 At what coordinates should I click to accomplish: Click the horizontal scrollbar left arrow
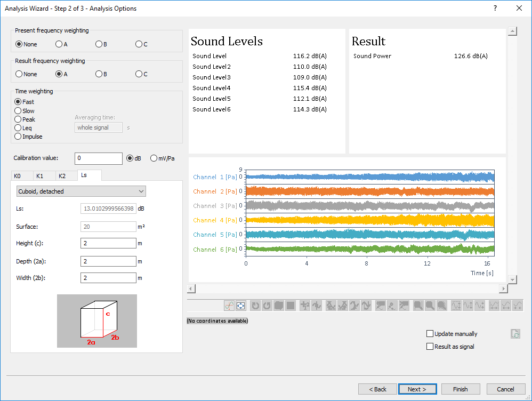click(x=191, y=288)
